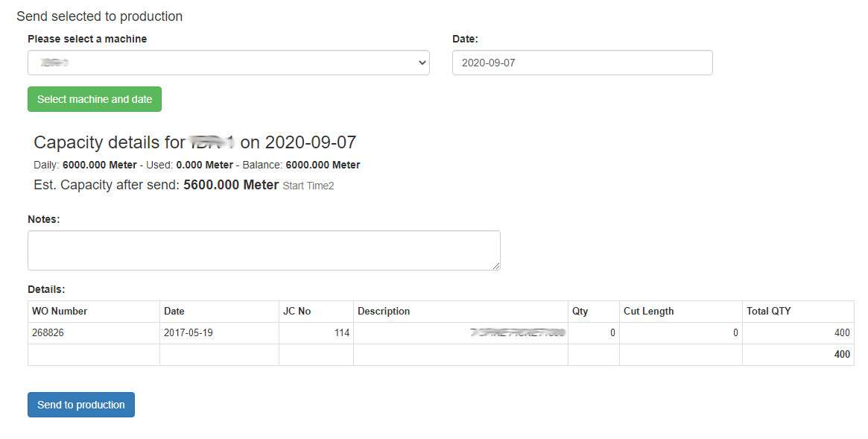This screenshot has height=439, width=868.
Task: Click the Cut Length column header
Action: click(648, 311)
